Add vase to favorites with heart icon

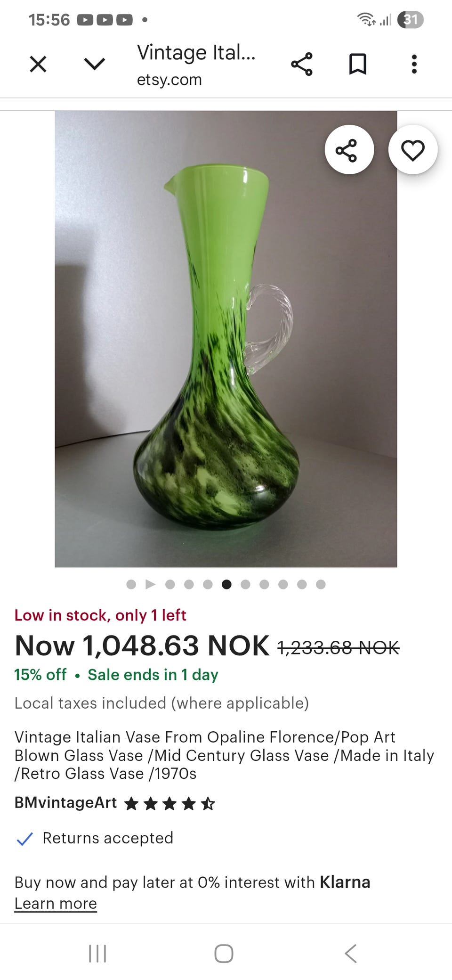pyautogui.click(x=413, y=150)
